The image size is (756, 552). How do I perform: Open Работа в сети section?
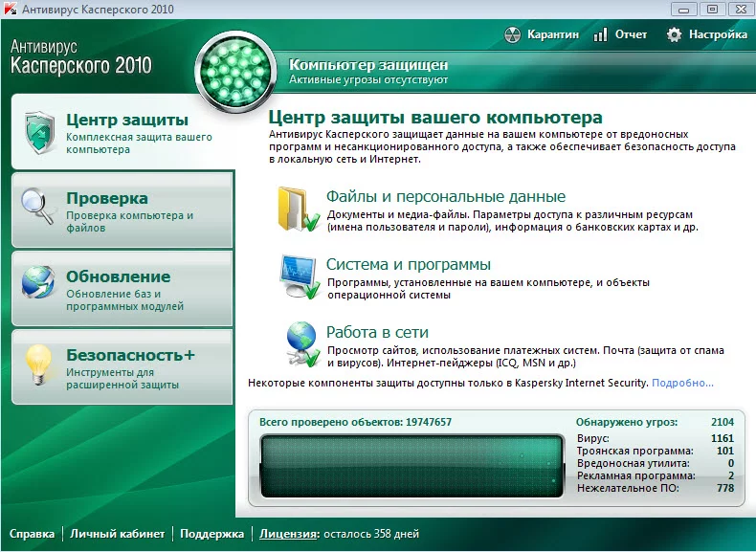pos(377,333)
